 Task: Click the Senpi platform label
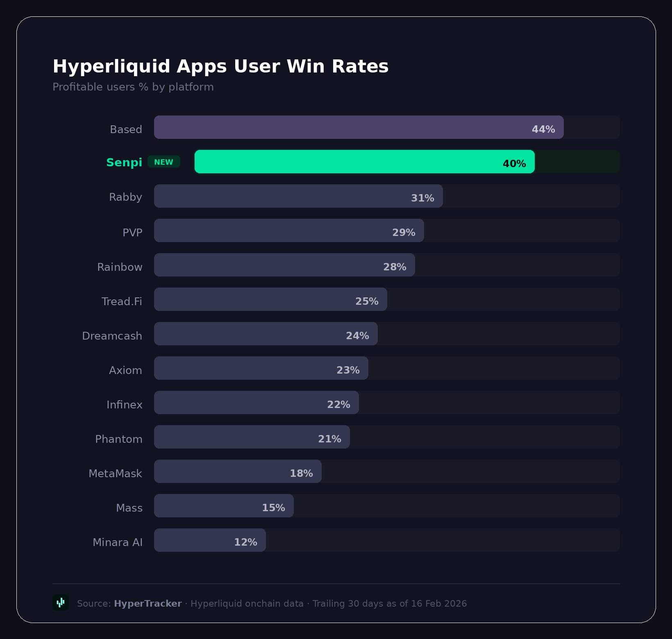pyautogui.click(x=124, y=162)
